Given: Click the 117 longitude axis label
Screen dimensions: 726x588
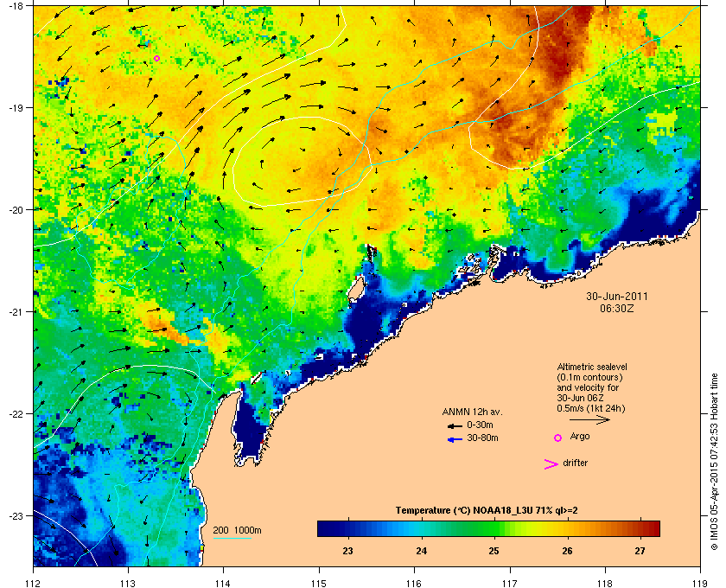Looking at the screenshot, I should 510,583.
